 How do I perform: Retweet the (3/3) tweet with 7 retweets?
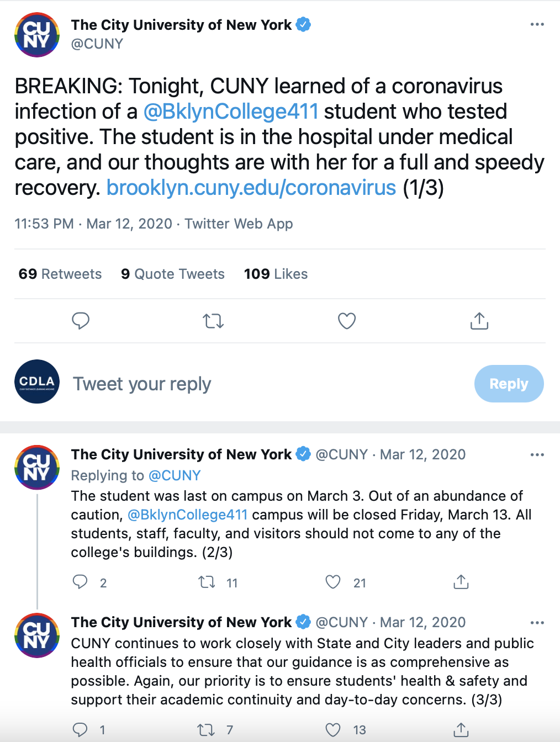[x=207, y=730]
